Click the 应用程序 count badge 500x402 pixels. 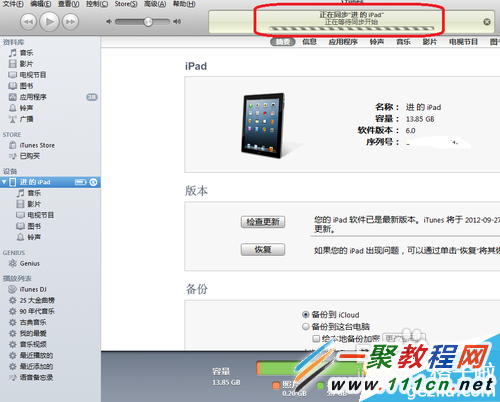(92, 97)
